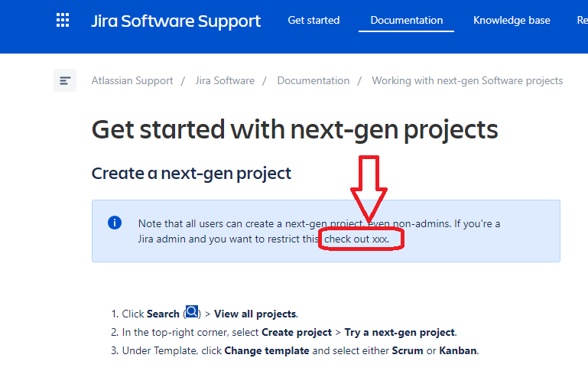Open the app switcher grid icon
The width and height of the screenshot is (588, 384).
pyautogui.click(x=63, y=20)
